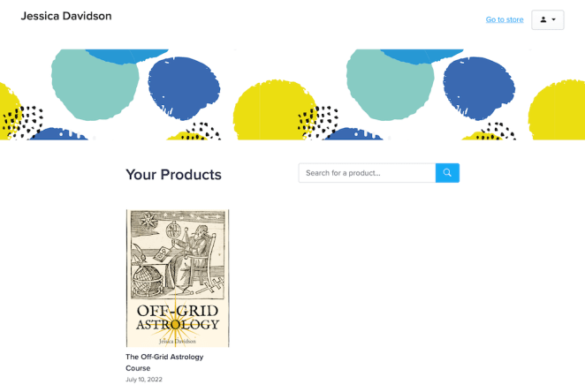Click the Your Products heading

point(173,175)
